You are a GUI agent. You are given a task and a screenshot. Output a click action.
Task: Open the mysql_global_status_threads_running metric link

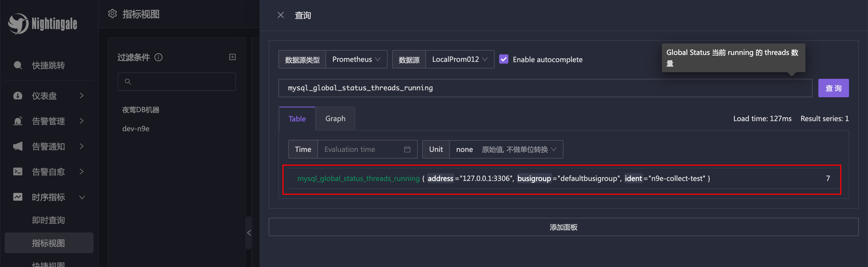point(358,178)
